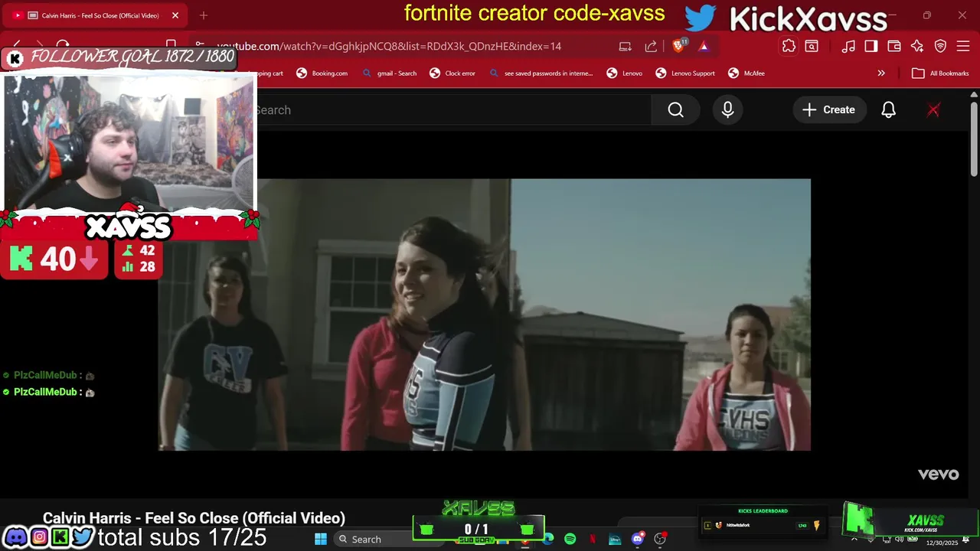
Task: Open the Brave VPN shield icon
Action: pos(940,46)
